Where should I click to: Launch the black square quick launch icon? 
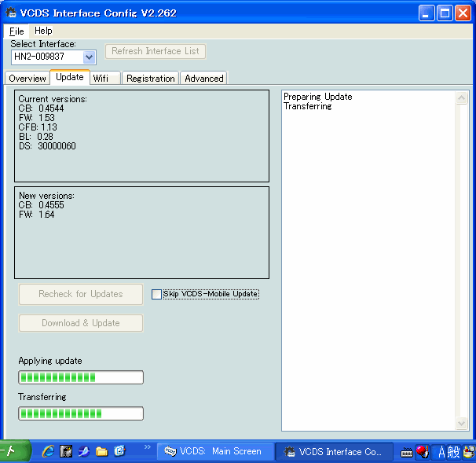coord(66,451)
